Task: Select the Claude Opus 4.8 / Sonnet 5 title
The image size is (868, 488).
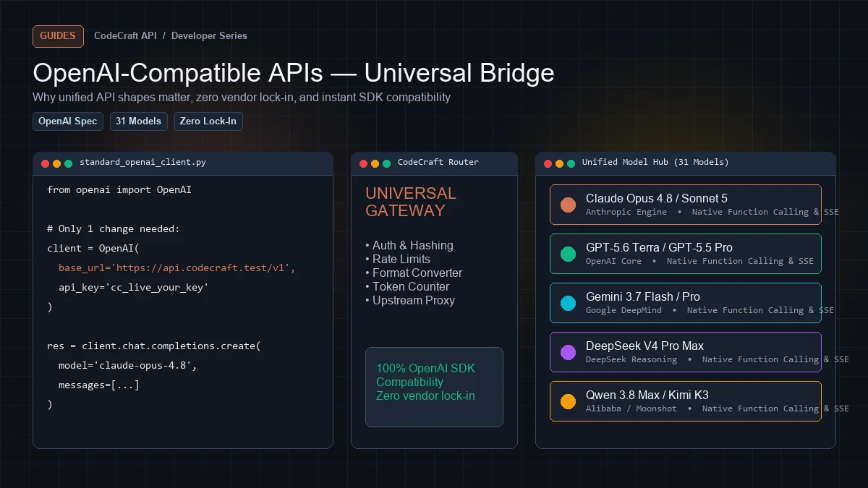Action: pyautogui.click(x=657, y=198)
